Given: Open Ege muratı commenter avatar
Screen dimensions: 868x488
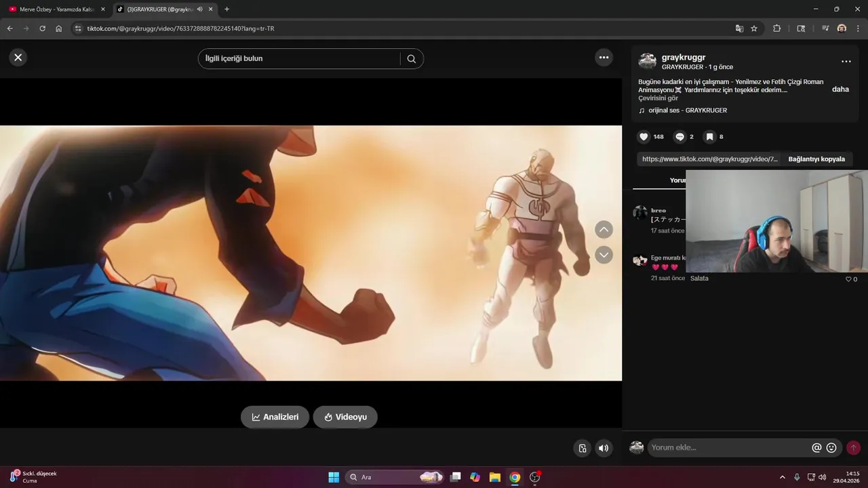Looking at the screenshot, I should (x=640, y=260).
